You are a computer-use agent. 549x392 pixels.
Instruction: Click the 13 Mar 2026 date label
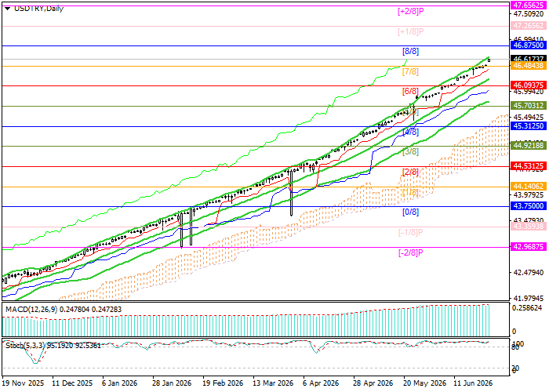273,383
